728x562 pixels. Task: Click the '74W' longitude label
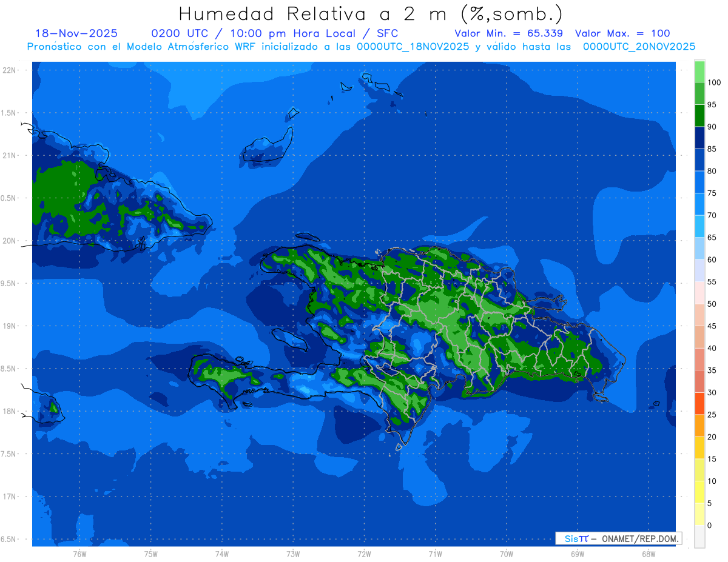(222, 554)
